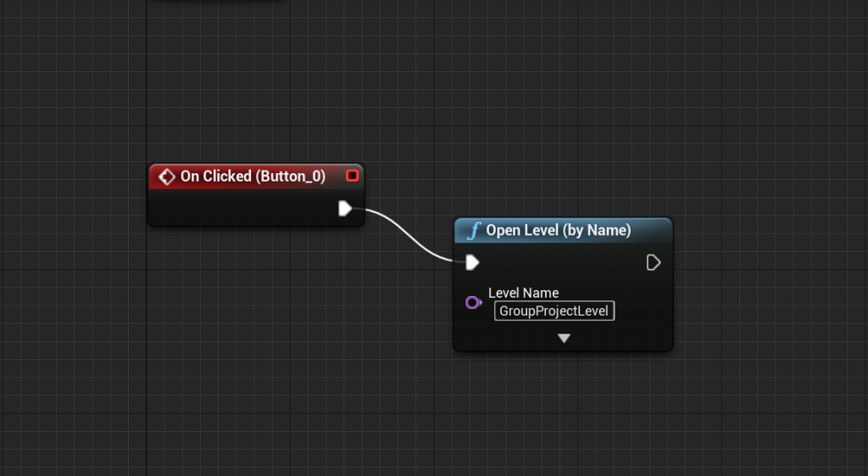
Task: Click the red delegate pin on On Clicked node
Action: [353, 176]
